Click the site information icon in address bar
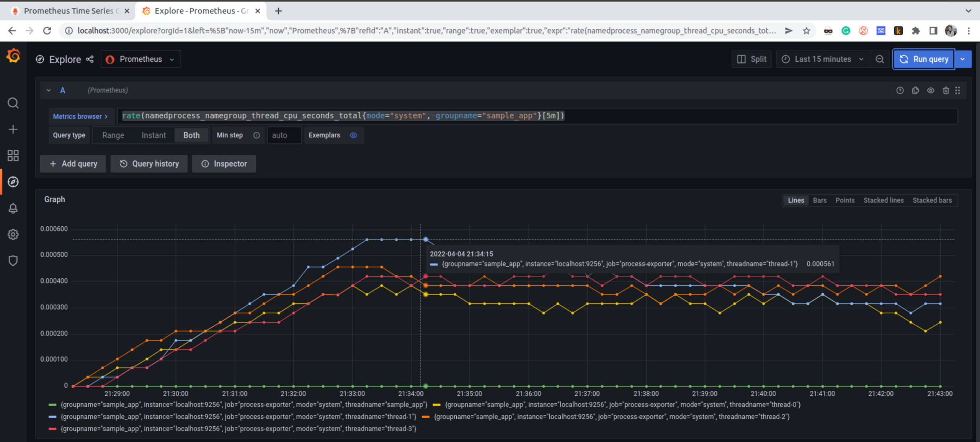The height and width of the screenshot is (442, 980). pos(69,31)
